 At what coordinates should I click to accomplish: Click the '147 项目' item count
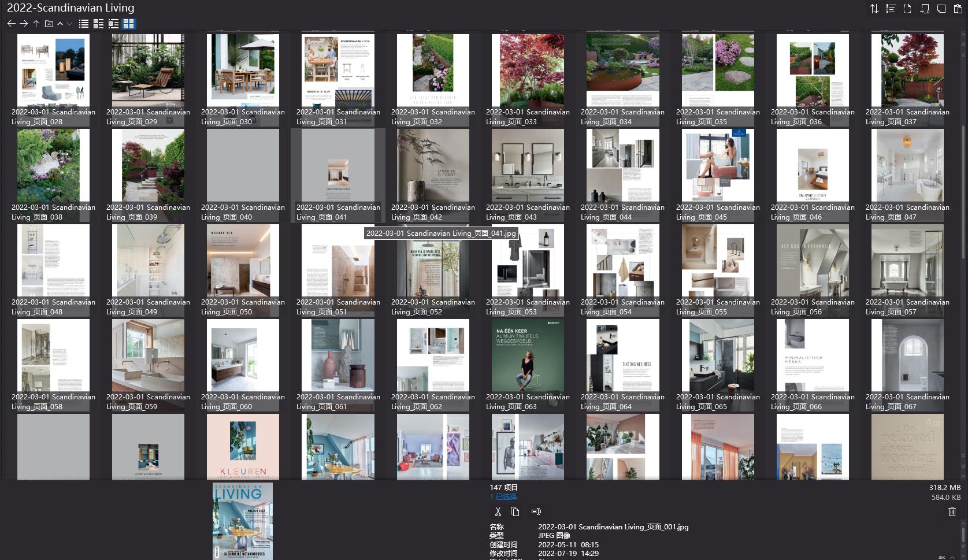504,488
